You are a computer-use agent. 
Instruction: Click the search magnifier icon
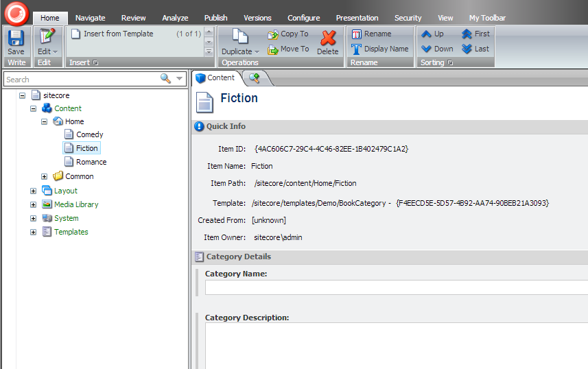point(165,78)
